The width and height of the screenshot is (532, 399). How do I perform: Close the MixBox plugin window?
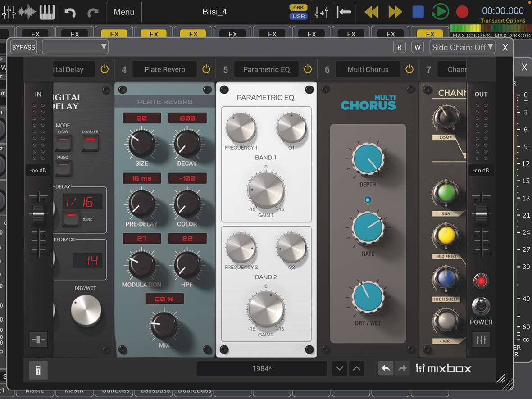pos(505,47)
